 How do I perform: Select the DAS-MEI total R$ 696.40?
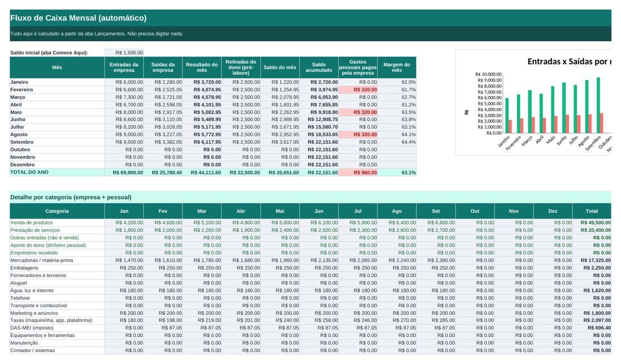(592, 327)
